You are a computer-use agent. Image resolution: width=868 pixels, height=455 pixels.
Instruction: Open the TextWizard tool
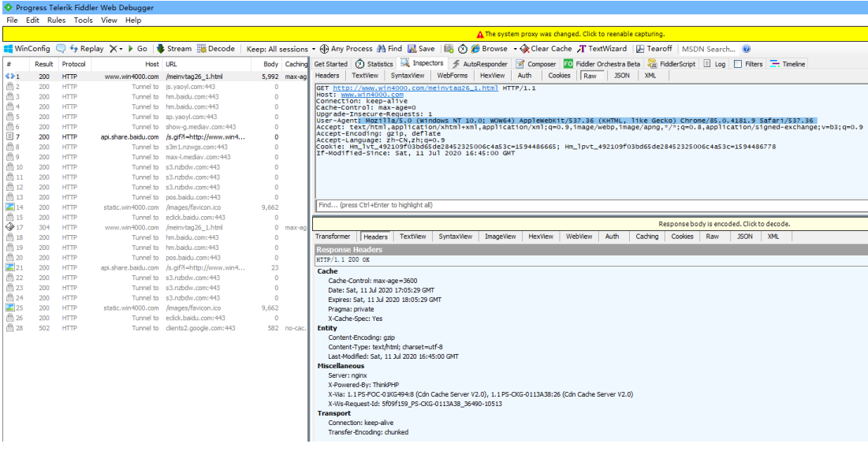pyautogui.click(x=602, y=49)
